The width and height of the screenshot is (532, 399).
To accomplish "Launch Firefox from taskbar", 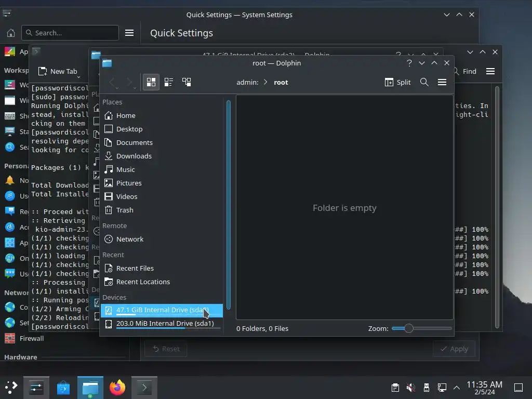I will (117, 387).
